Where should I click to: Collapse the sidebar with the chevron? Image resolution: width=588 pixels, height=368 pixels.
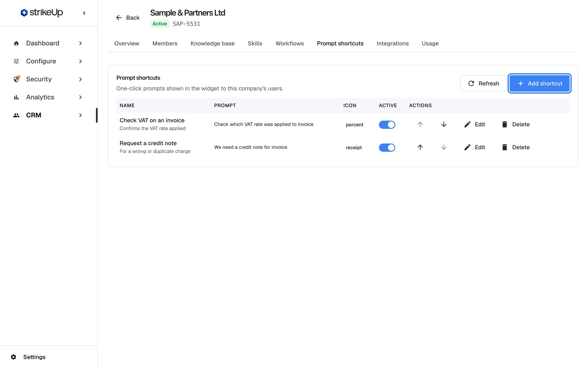point(84,13)
